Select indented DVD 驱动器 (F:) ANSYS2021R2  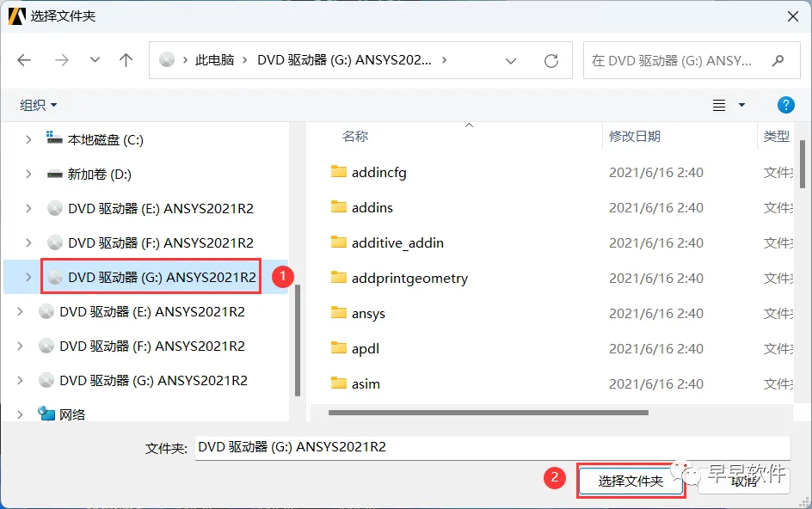pos(161,242)
